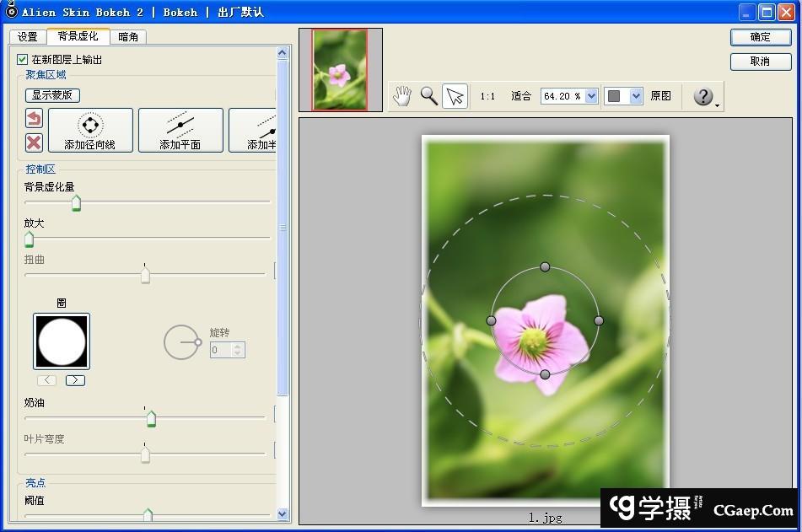
Task: Switch to the 设置 tab
Action: (28, 37)
